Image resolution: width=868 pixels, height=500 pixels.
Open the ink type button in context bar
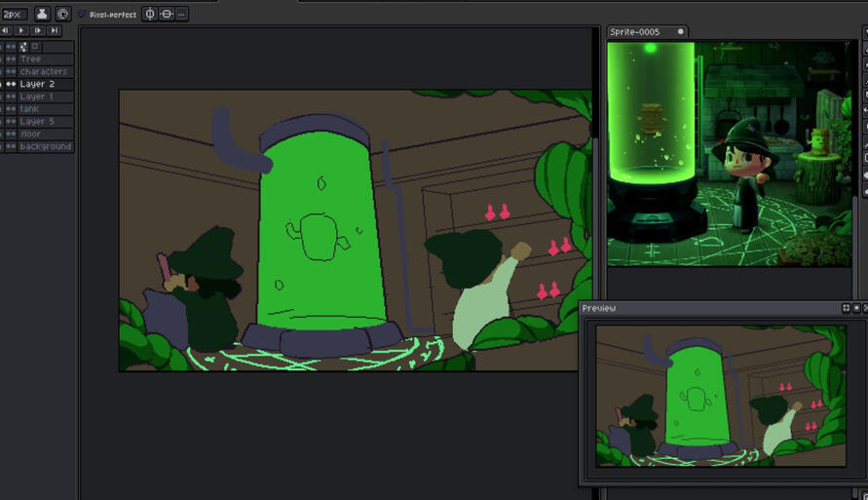(42, 14)
